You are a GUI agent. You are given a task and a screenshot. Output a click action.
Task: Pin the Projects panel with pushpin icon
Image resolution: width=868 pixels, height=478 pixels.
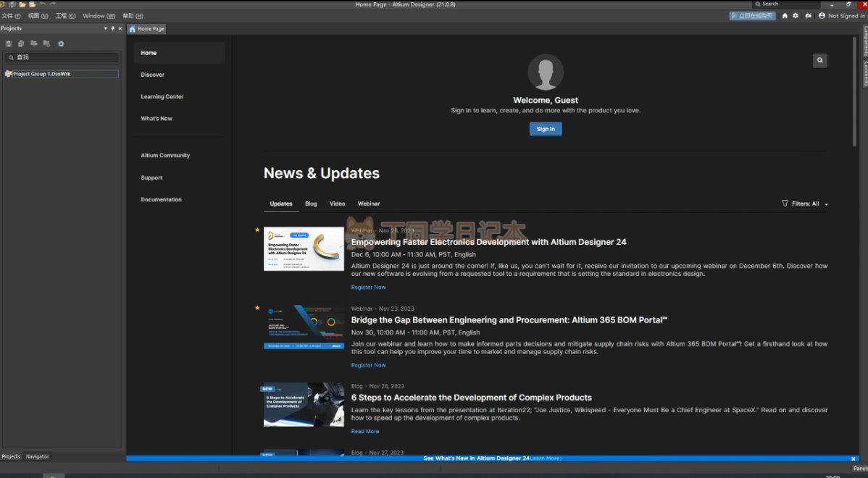coord(112,28)
